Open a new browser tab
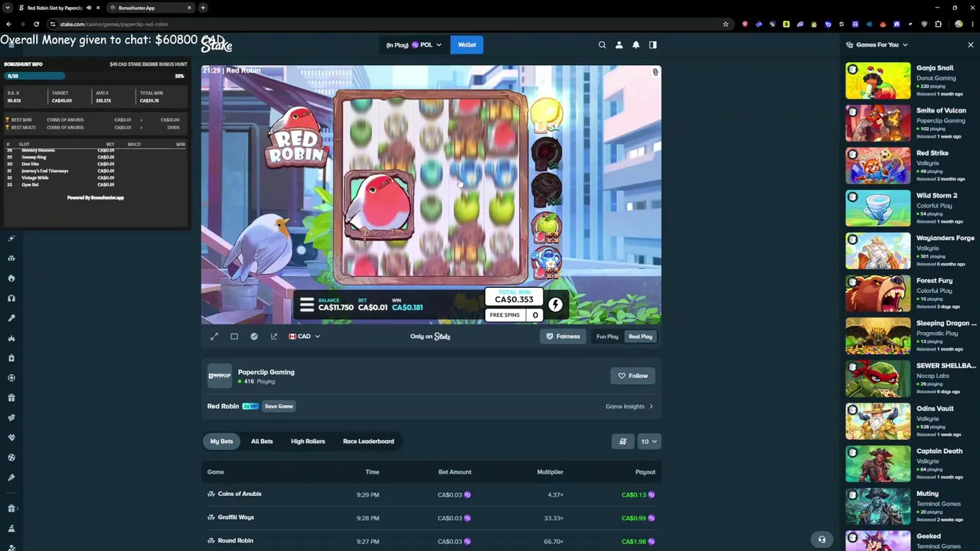 (x=203, y=8)
